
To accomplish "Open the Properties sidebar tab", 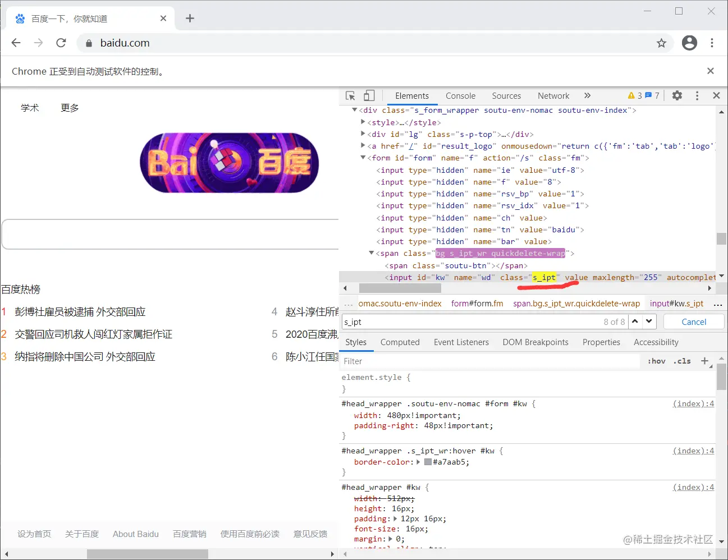I will pos(601,342).
